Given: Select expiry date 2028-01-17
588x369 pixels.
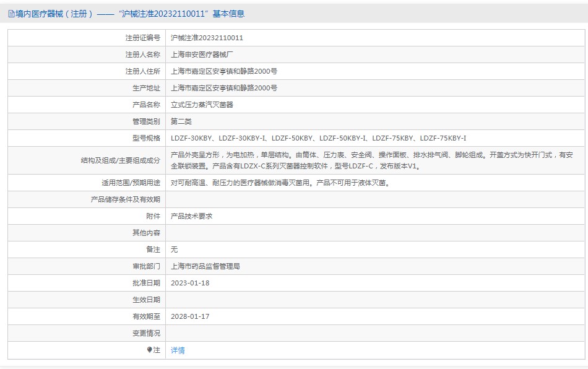Looking at the screenshot, I should click(x=190, y=316).
